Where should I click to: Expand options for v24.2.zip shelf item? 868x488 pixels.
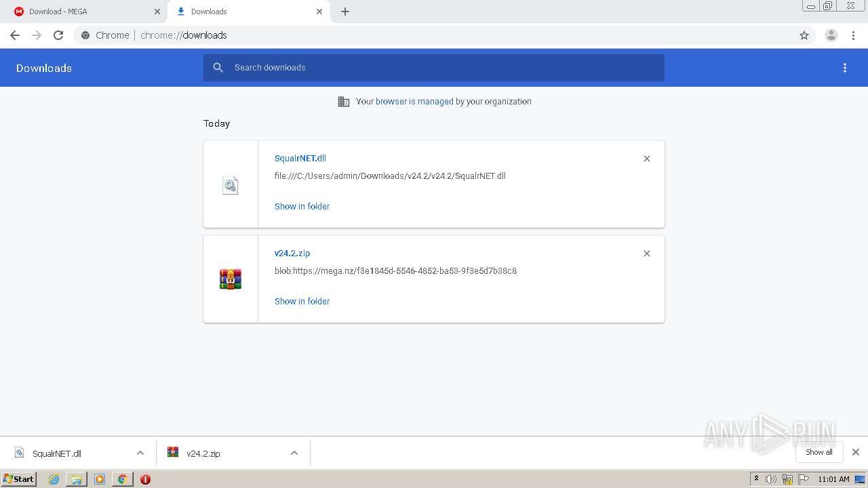pos(294,453)
